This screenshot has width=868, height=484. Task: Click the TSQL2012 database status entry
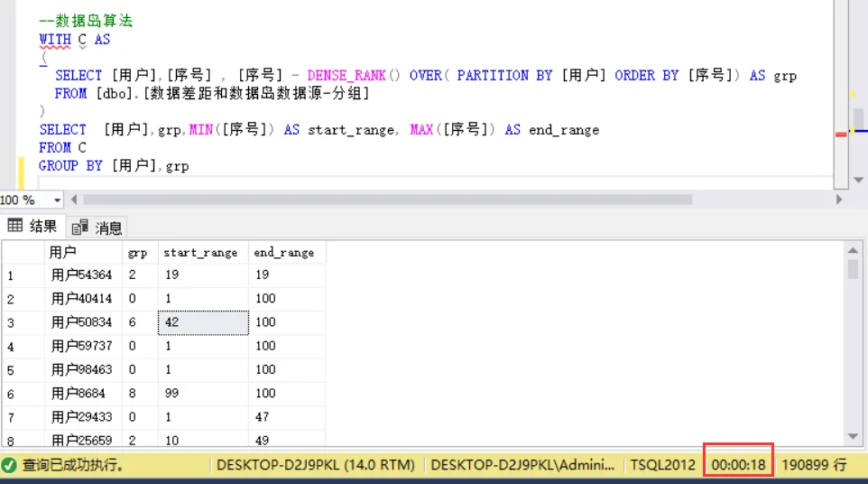(x=662, y=465)
